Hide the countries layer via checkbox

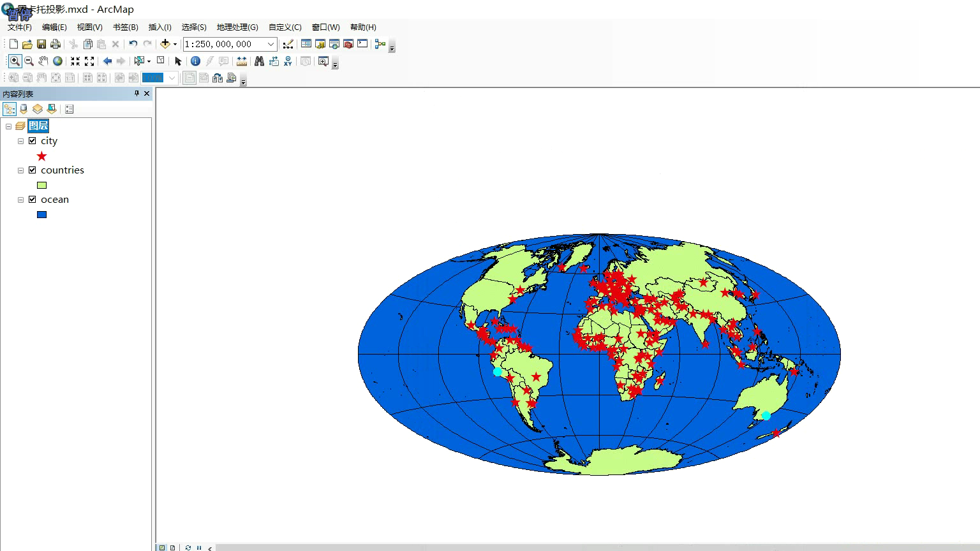33,170
